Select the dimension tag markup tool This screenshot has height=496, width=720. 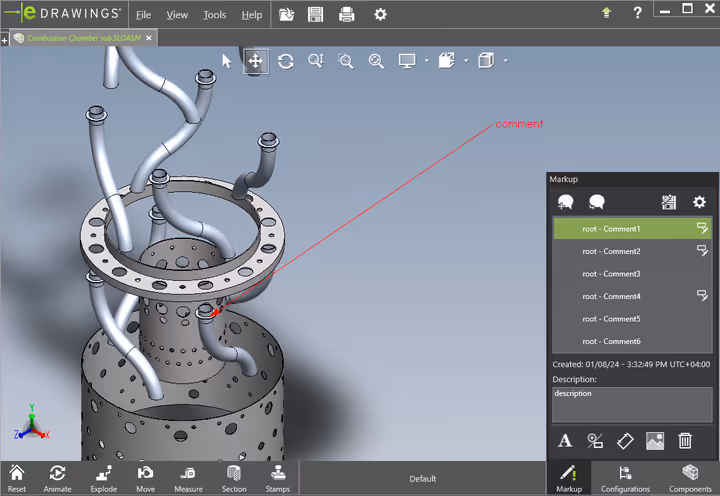(x=625, y=441)
